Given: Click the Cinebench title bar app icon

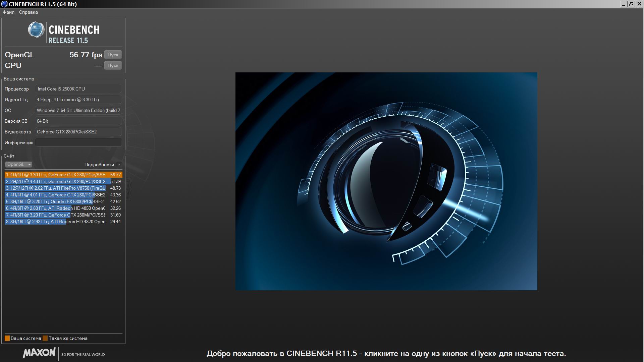Looking at the screenshot, I should click(x=4, y=4).
